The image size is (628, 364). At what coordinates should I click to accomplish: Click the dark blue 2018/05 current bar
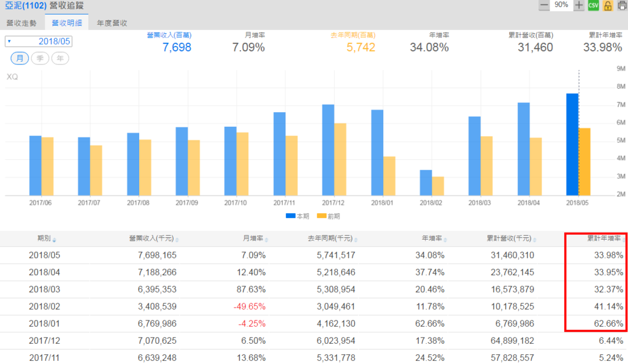point(572,145)
